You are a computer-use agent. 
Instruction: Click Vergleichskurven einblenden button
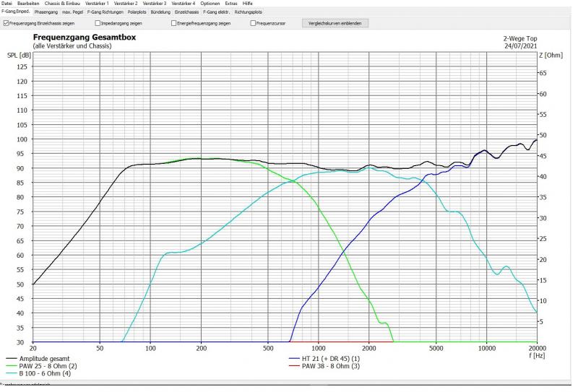335,23
